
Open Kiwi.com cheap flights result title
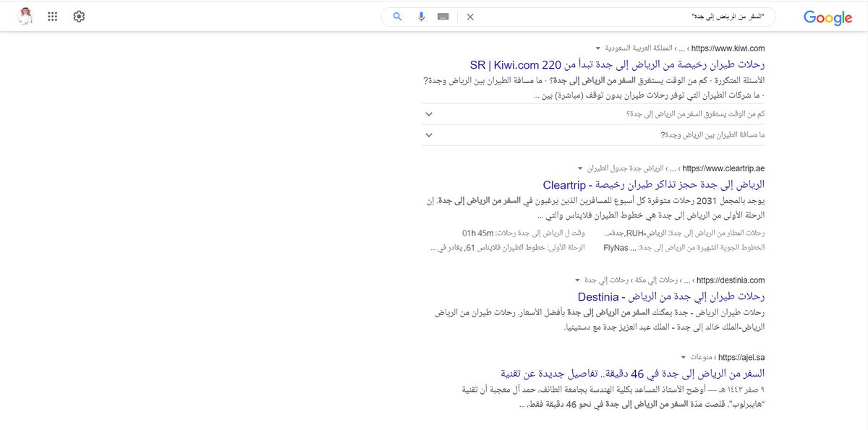point(617,64)
